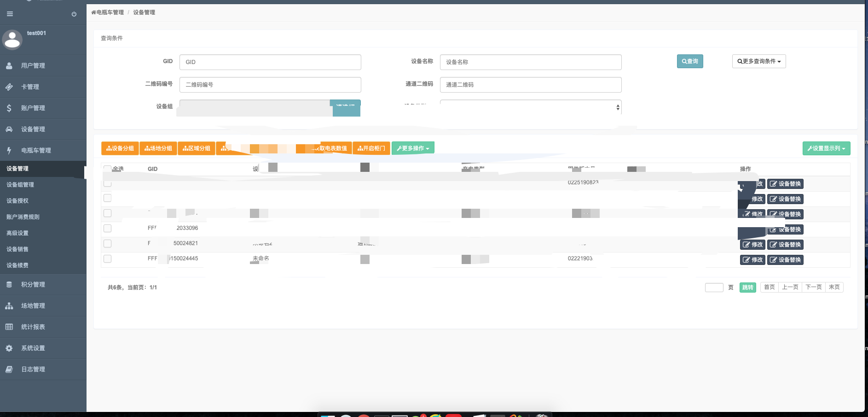Click the power logout icon
Viewport: 868px width, 417px height.
pos(74,14)
